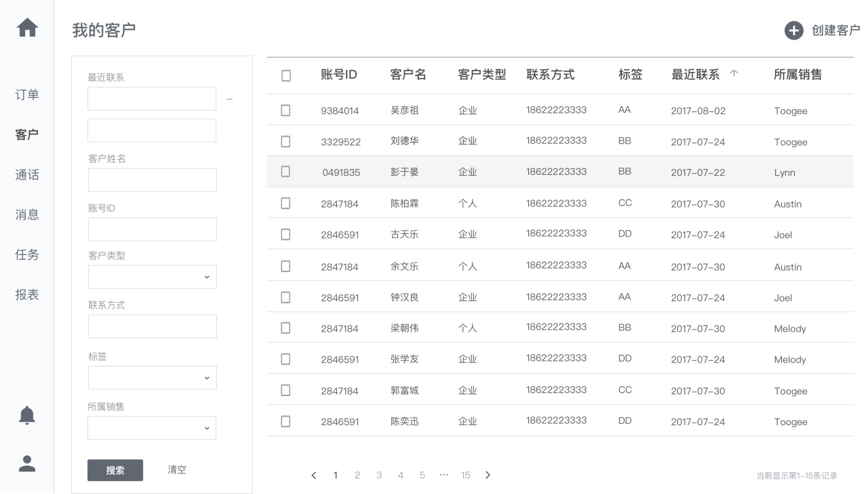Go to page 3
This screenshot has height=494, width=868.
coord(379,475)
